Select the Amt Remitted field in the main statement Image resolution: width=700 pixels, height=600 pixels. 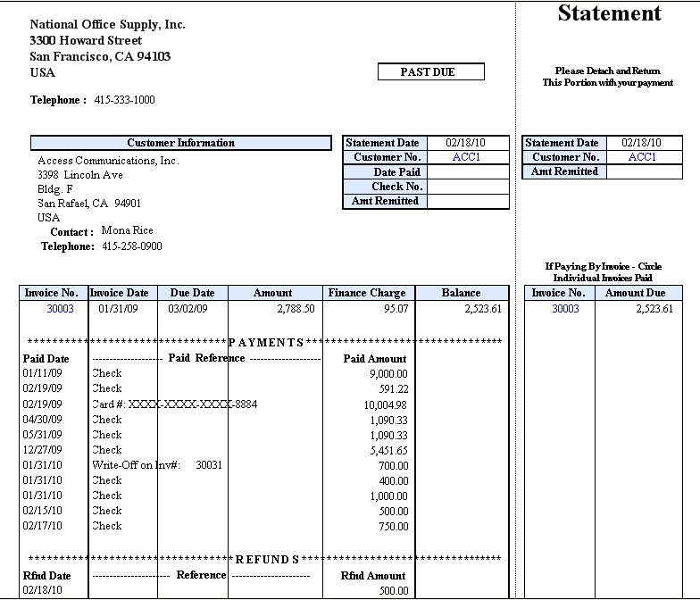(x=467, y=202)
